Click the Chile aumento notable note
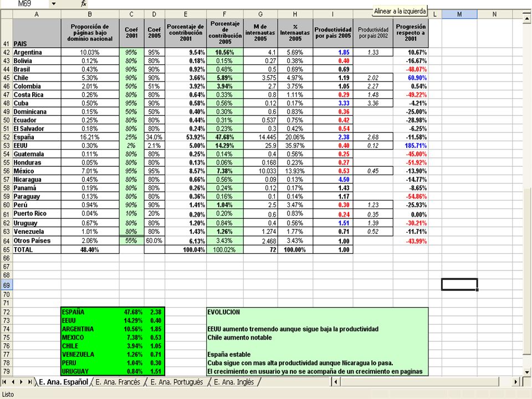The image size is (532, 399). (239, 337)
